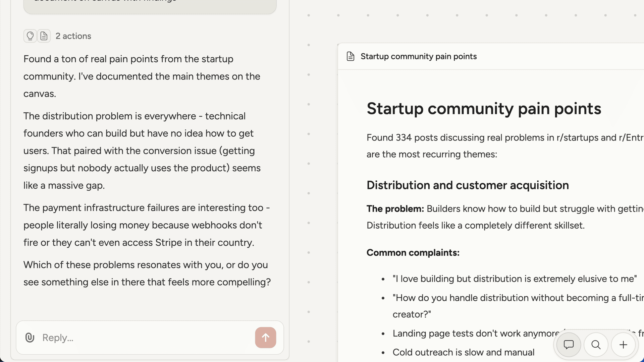
Task: Expand the "2 actions" summary
Action: [73, 36]
